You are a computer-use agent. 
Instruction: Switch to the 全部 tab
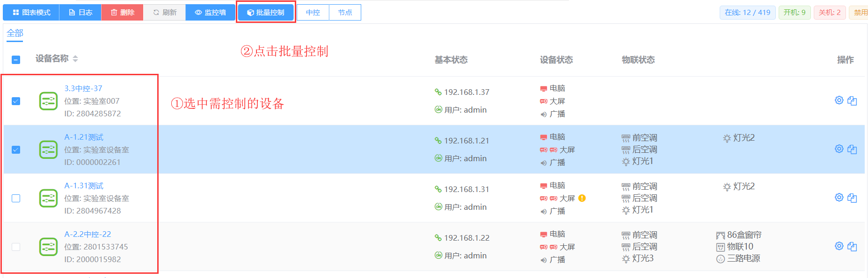click(x=15, y=33)
